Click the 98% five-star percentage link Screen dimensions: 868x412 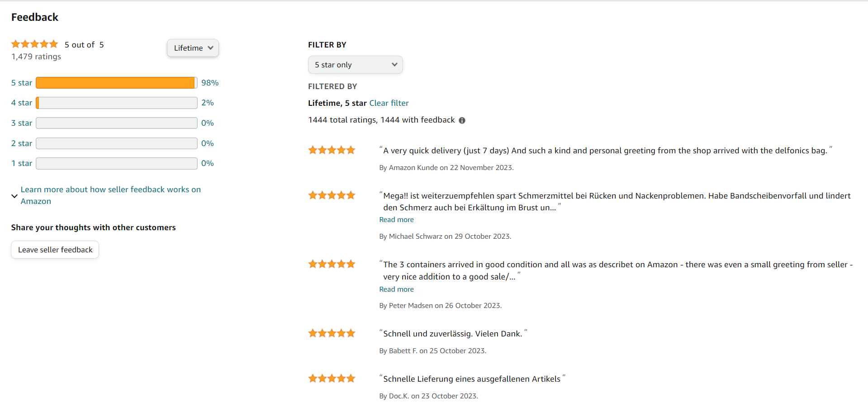210,83
